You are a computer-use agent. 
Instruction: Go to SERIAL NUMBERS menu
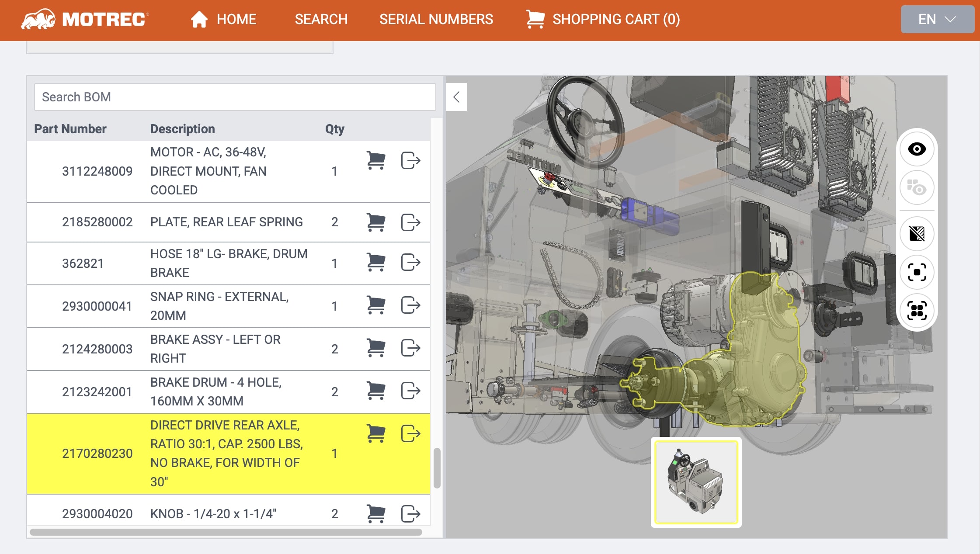(x=436, y=19)
